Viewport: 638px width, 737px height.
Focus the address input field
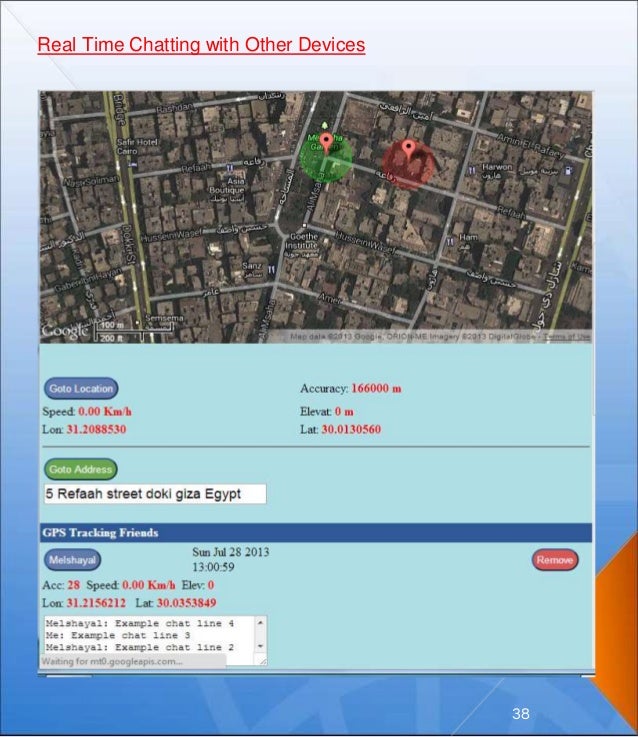(x=155, y=494)
